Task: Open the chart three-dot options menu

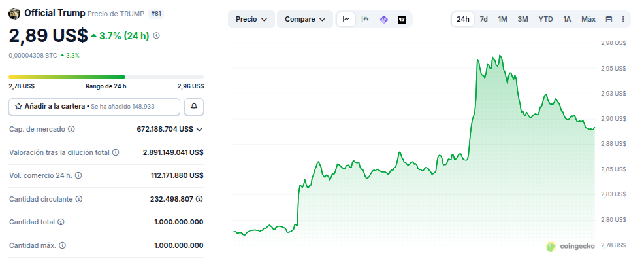Action: pos(622,19)
